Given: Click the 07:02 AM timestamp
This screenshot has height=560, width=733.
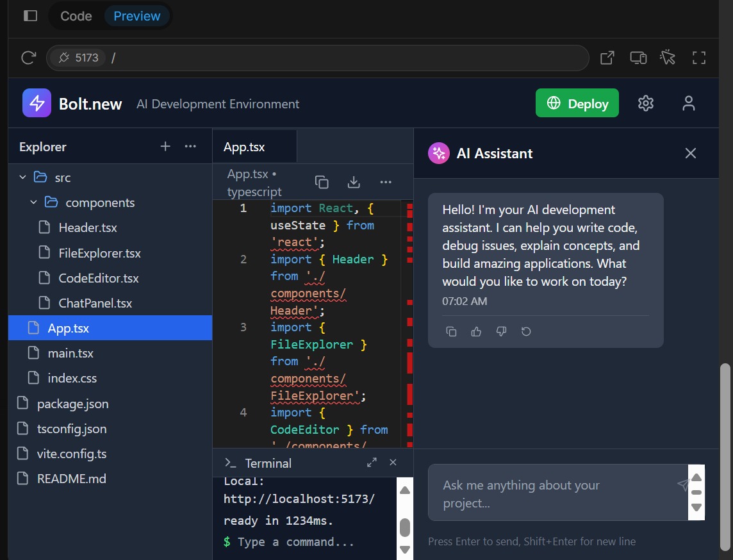Looking at the screenshot, I should point(465,301).
